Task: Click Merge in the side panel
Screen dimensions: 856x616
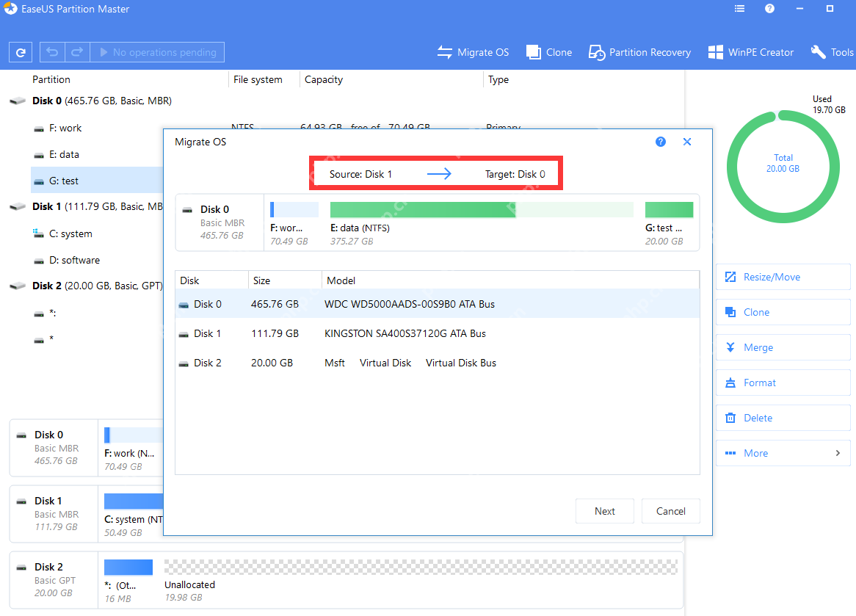Action: 783,347
